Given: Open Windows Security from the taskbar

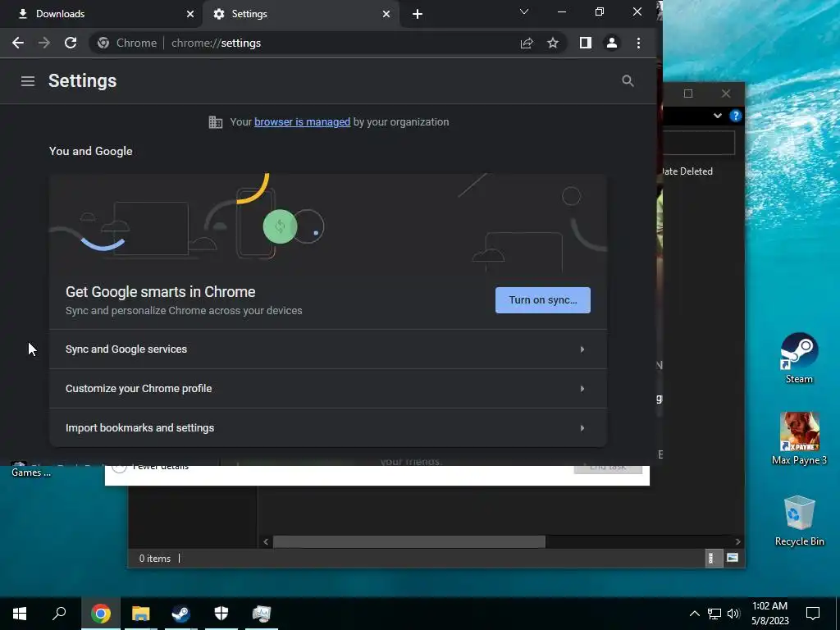Looking at the screenshot, I should [x=221, y=614].
